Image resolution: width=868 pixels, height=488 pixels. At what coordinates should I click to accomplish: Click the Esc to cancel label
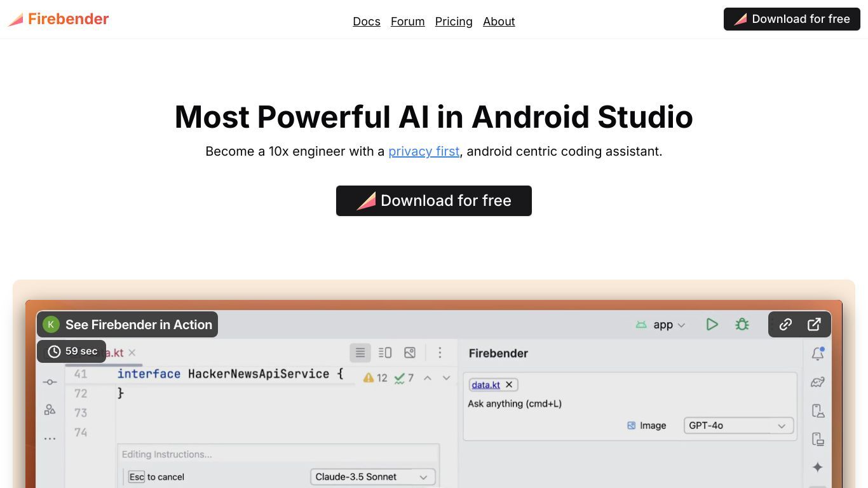tap(156, 477)
